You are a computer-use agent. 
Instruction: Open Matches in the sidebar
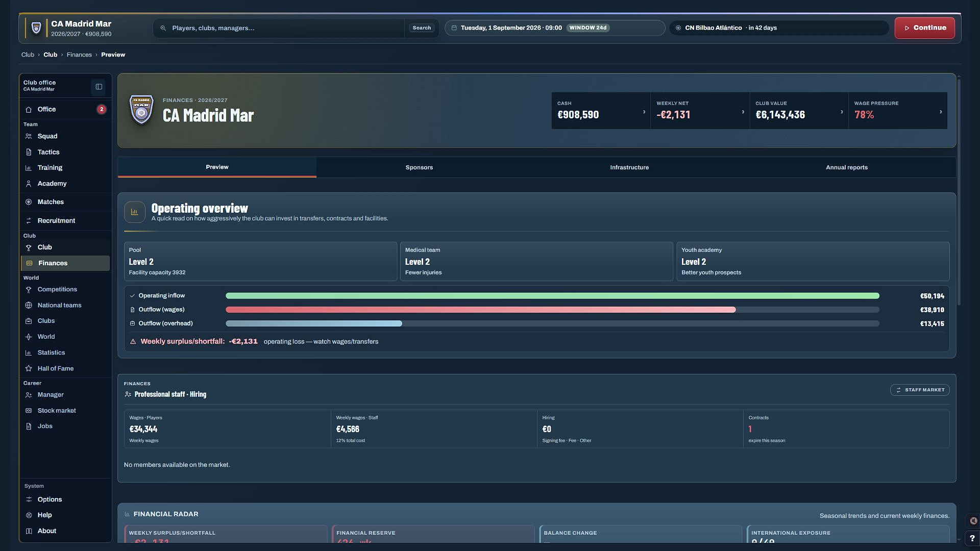click(x=65, y=202)
